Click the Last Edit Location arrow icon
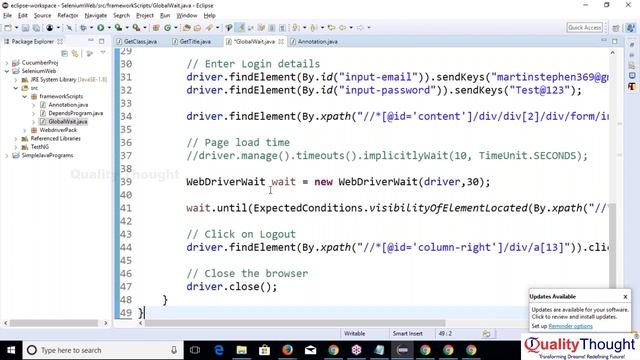The image size is (640, 360). coord(331,28)
